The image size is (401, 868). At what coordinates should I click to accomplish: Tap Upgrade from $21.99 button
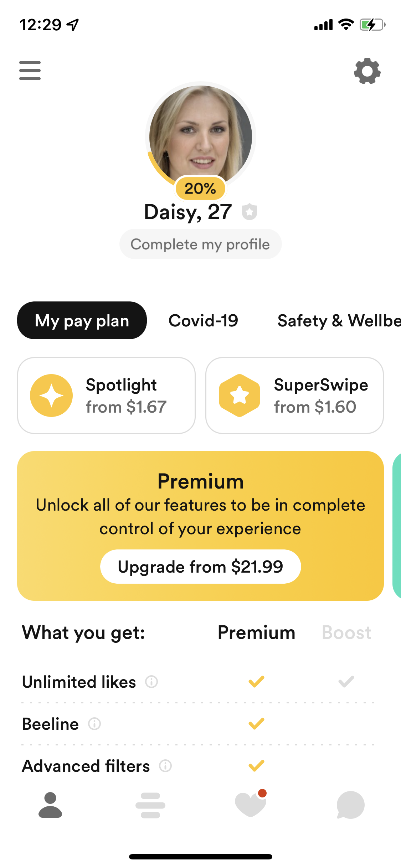click(x=200, y=567)
